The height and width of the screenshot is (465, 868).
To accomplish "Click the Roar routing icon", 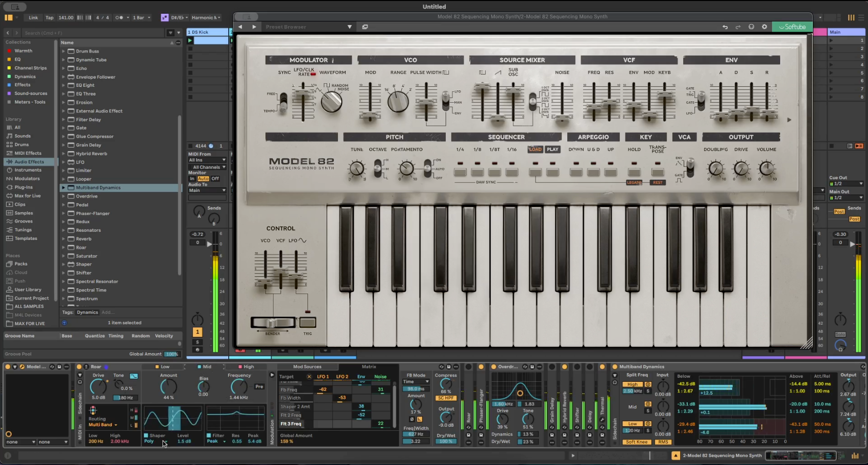I will pyautogui.click(x=93, y=410).
